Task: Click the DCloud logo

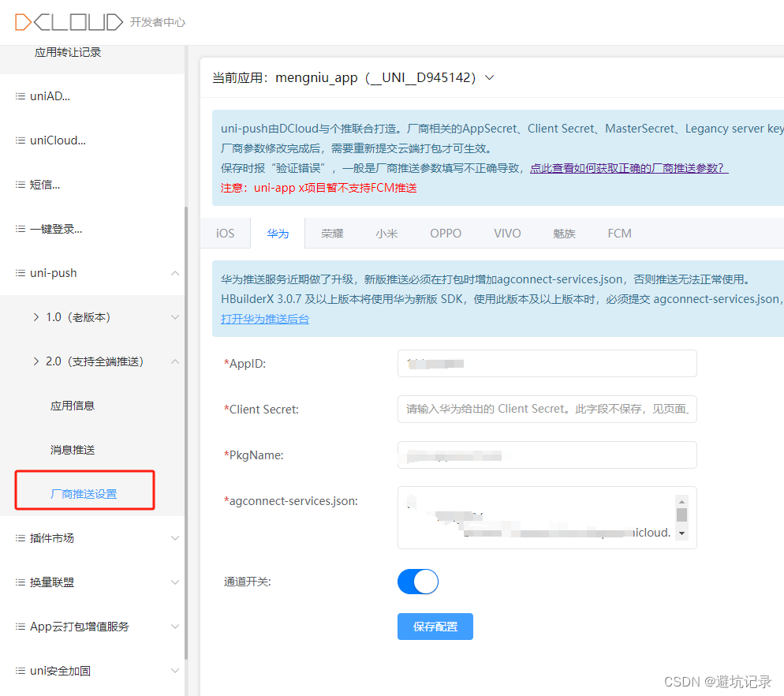Action: (x=69, y=22)
